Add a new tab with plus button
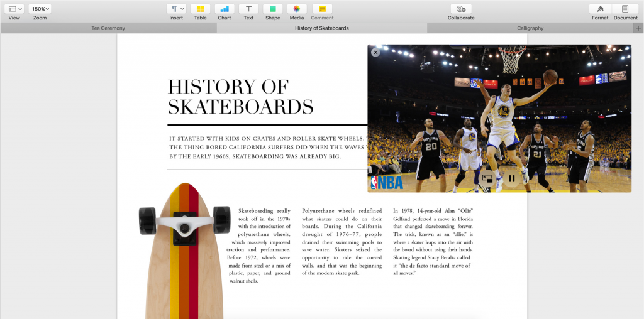Viewport: 644px width, 319px height. point(638,28)
